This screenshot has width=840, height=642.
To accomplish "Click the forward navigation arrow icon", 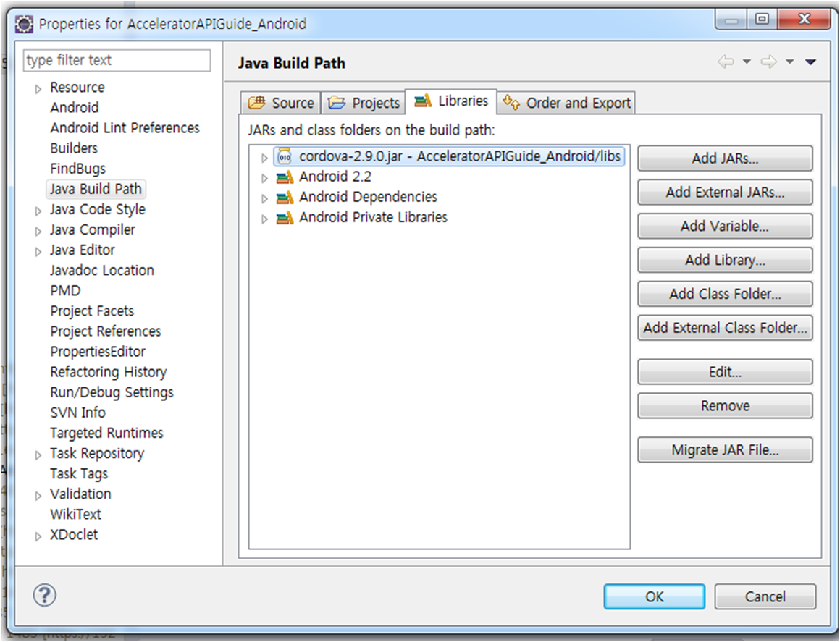I will (x=768, y=62).
